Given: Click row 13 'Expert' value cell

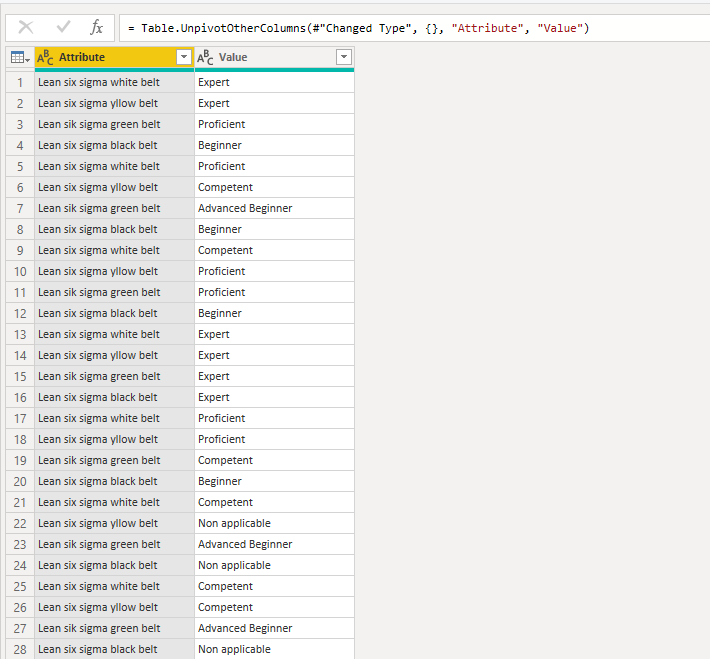Looking at the screenshot, I should (274, 334).
